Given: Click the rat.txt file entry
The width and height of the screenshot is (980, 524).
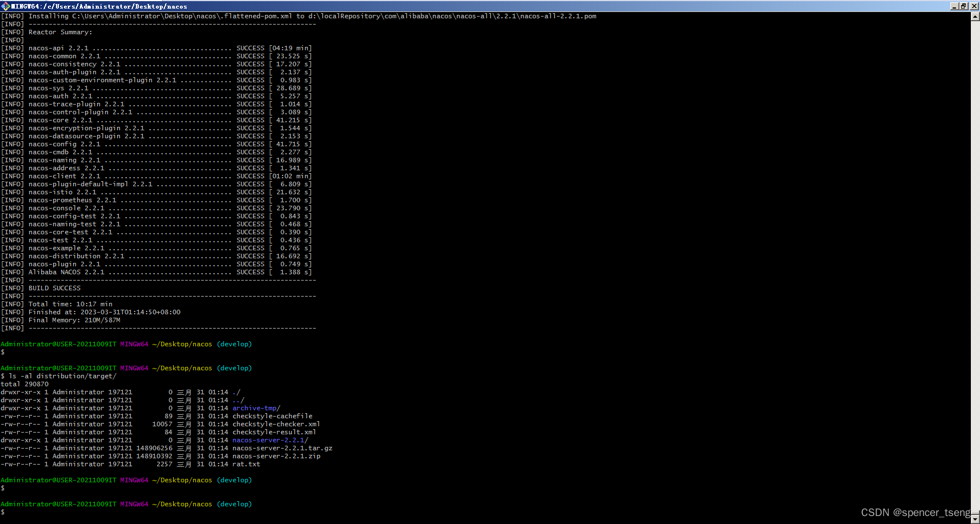Looking at the screenshot, I should tap(246, 464).
